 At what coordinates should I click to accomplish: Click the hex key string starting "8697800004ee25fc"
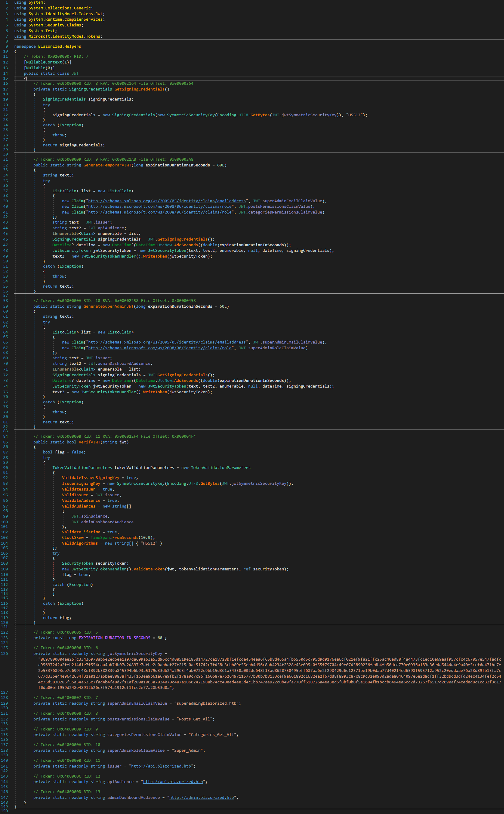pyautogui.click(x=269, y=673)
